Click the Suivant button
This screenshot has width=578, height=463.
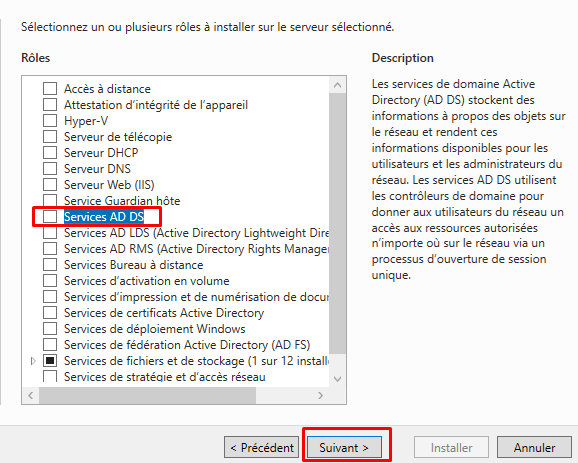coord(344,448)
